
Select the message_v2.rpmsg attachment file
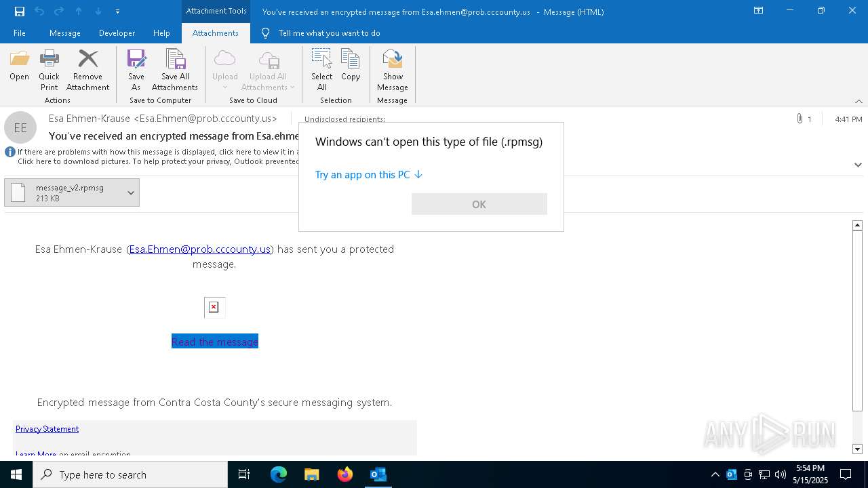click(x=64, y=192)
